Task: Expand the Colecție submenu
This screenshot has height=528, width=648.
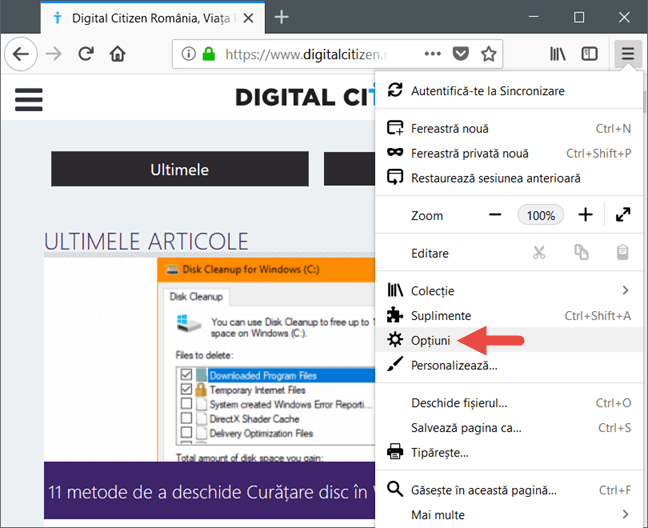Action: coord(626,291)
